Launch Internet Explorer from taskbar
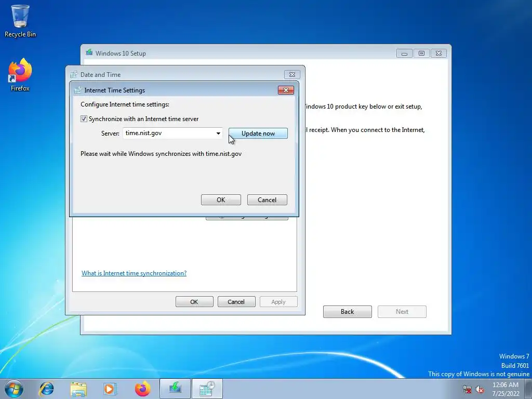This screenshot has width=532, height=399. pyautogui.click(x=46, y=389)
